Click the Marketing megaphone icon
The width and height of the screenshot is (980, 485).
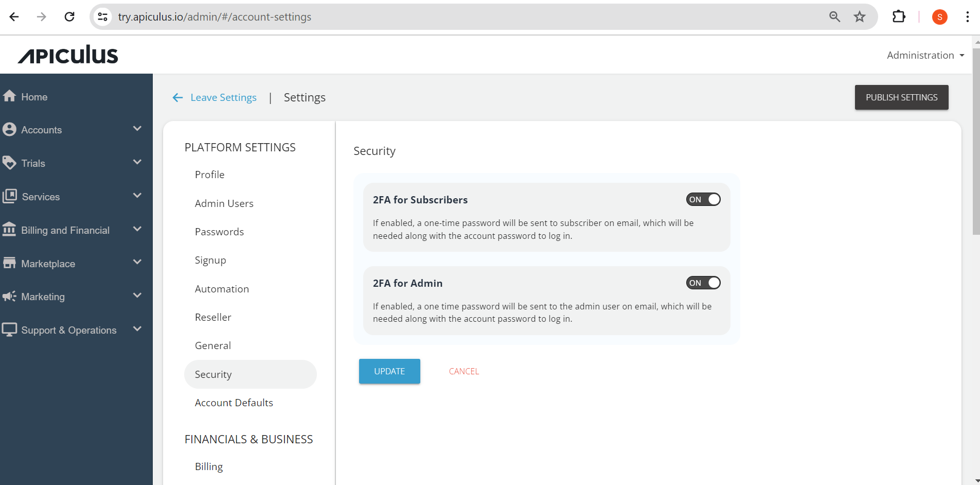pos(9,297)
